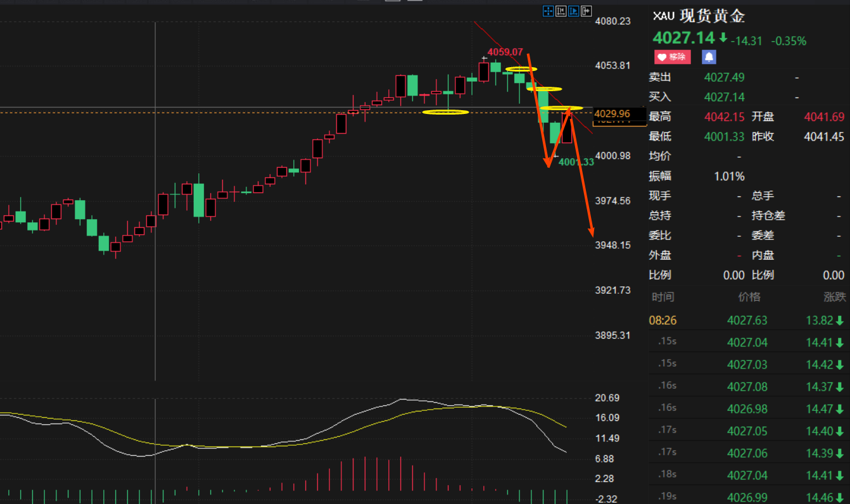This screenshot has width=850, height=504.
Task: Click the 持仓差 label
Action: [768, 215]
